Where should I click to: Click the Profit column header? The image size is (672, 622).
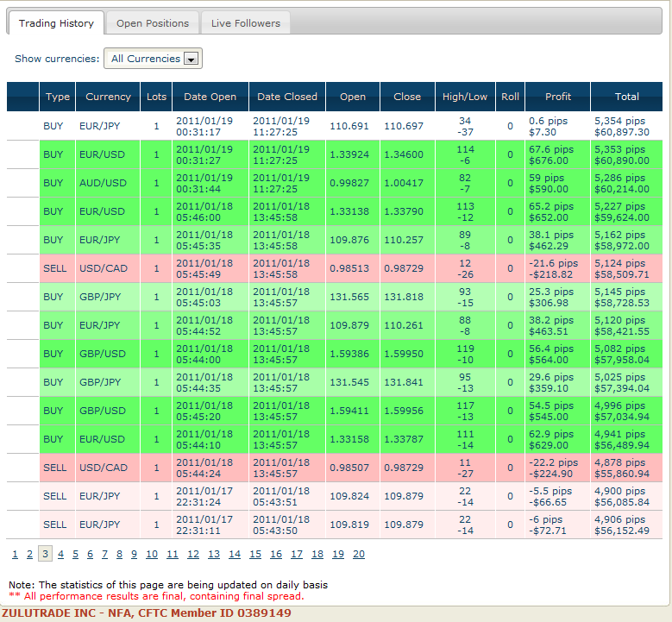pyautogui.click(x=558, y=97)
